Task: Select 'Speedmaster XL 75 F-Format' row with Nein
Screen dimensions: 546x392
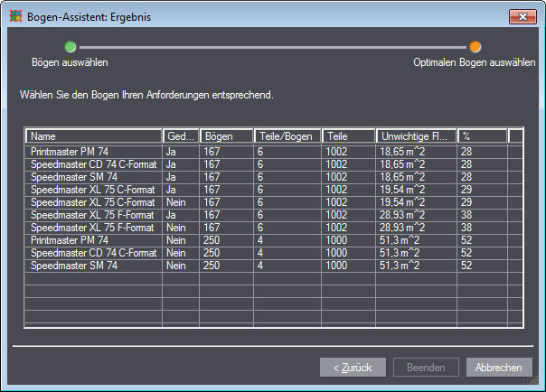Action: 274,228
